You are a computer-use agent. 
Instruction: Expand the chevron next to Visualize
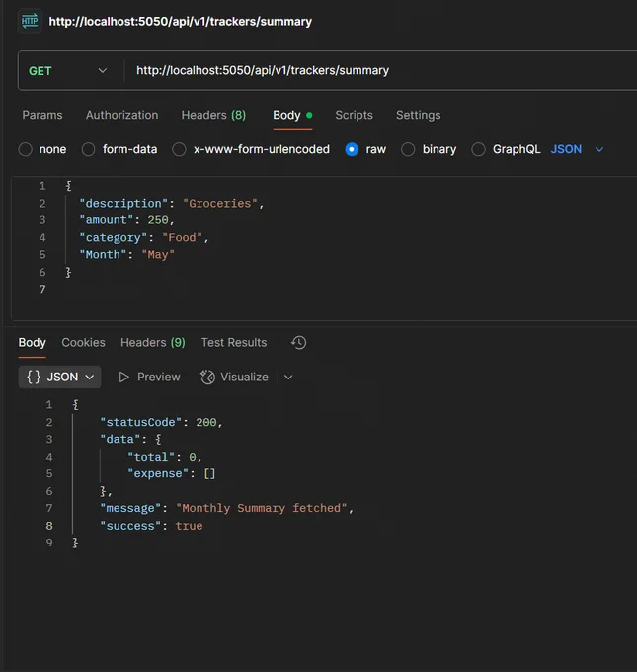tap(288, 378)
